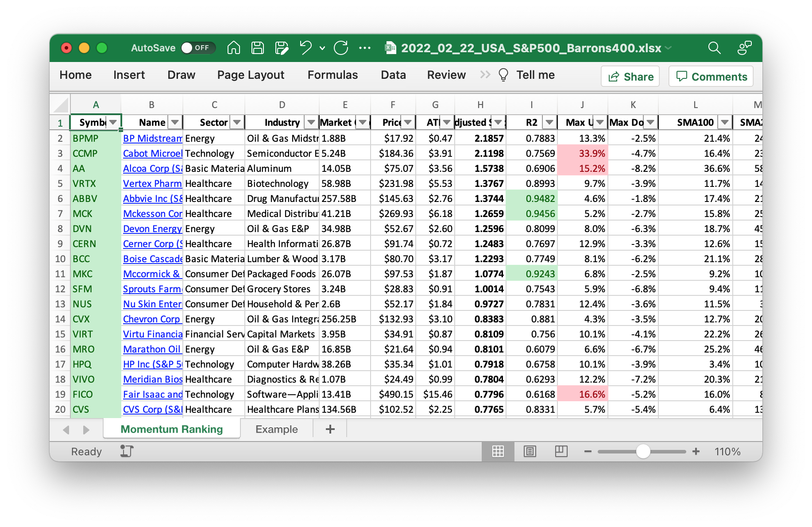Screen dimensions: 812x527
Task: Click the Home icon in title bar
Action: 233,48
